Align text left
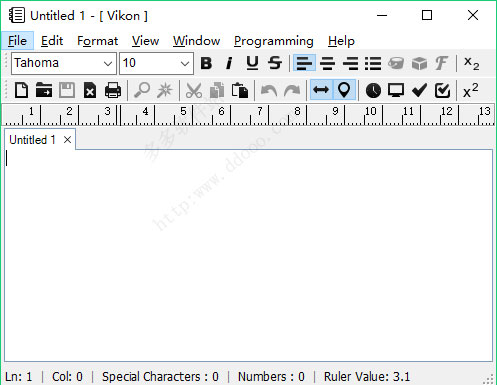The image size is (497, 385). click(304, 63)
